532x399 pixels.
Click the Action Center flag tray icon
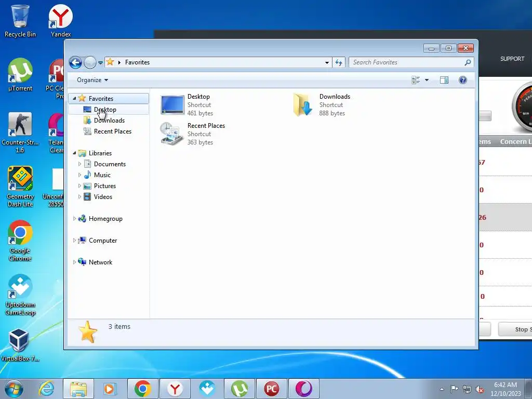coord(454,389)
